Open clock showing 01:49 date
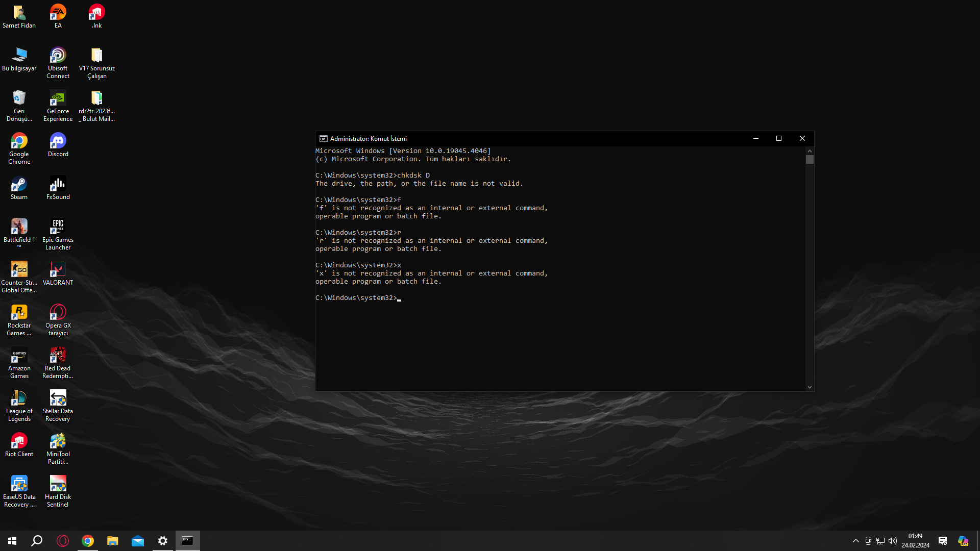This screenshot has height=551, width=980. [x=915, y=541]
